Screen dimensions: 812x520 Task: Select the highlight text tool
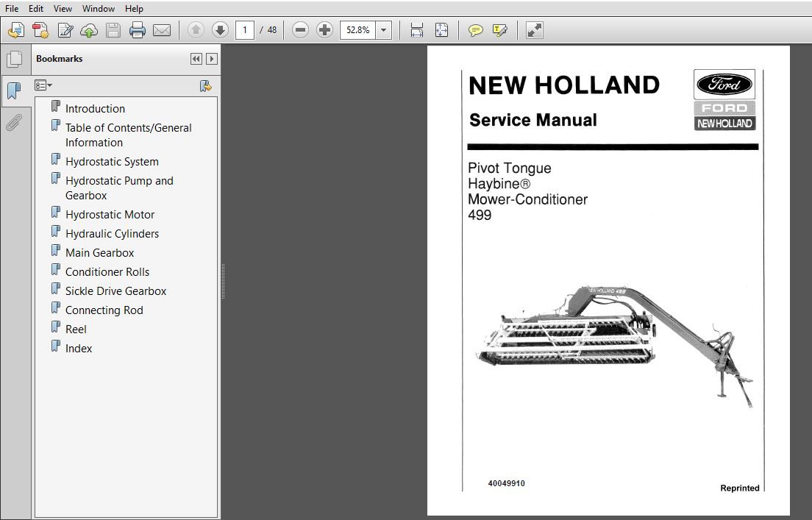click(x=499, y=30)
